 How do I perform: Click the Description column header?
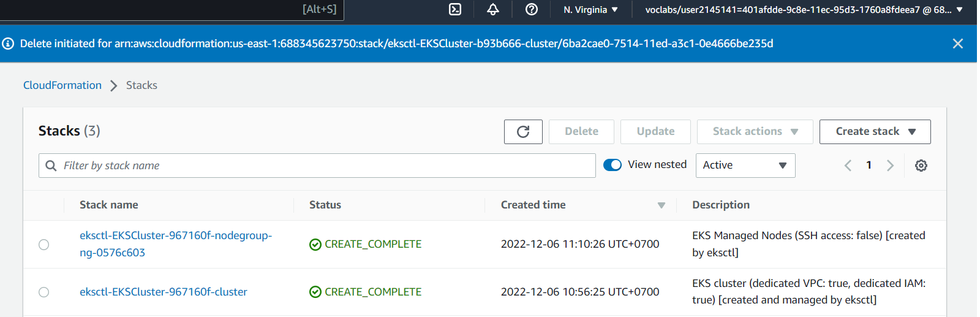(721, 205)
